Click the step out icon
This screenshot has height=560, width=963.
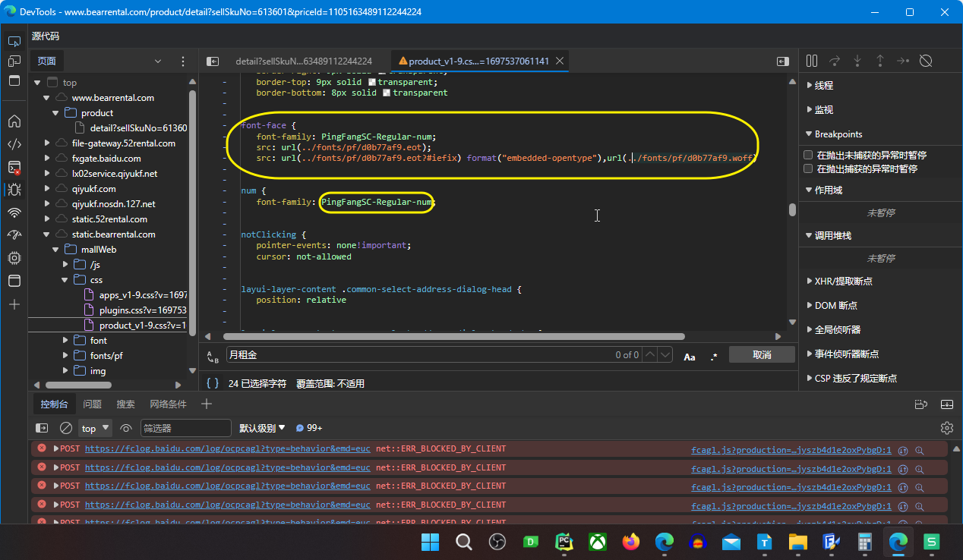pos(880,61)
